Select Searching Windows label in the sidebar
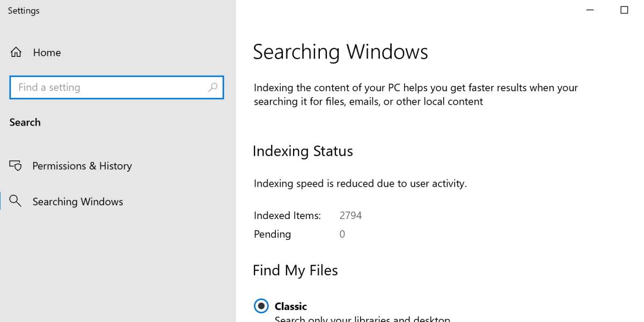The width and height of the screenshot is (644, 322). [x=78, y=202]
